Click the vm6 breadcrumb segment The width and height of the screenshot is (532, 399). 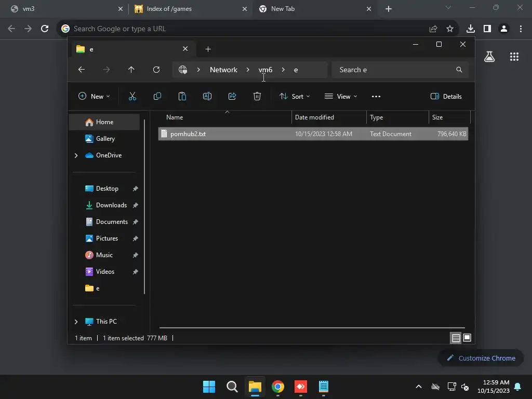click(265, 70)
